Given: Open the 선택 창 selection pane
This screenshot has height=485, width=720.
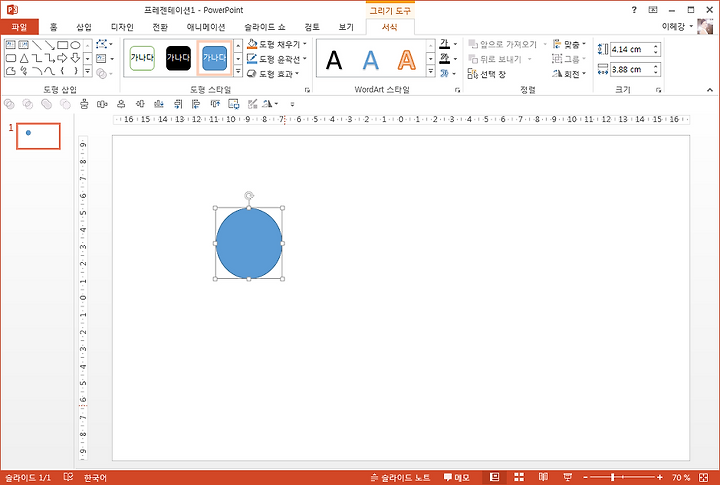Looking at the screenshot, I should pyautogui.click(x=487, y=74).
